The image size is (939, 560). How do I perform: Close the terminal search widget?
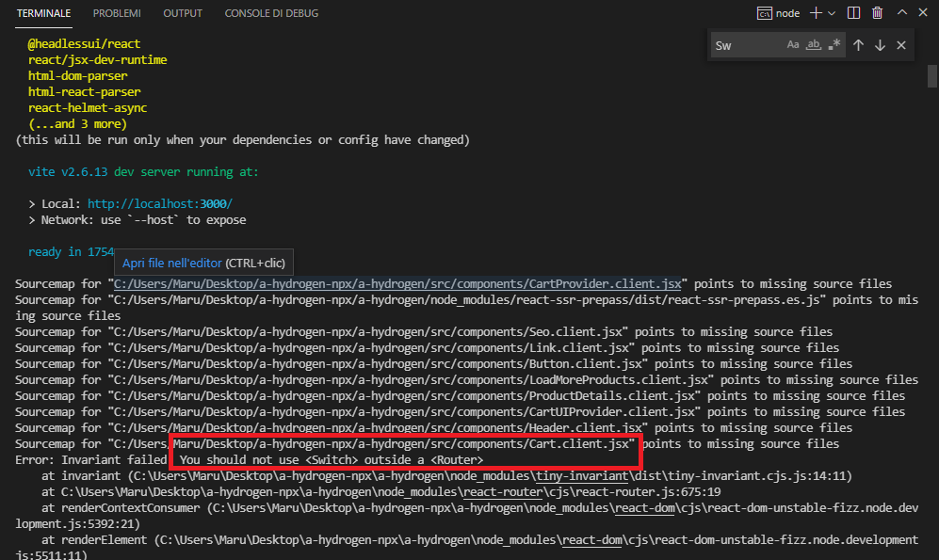(x=901, y=44)
